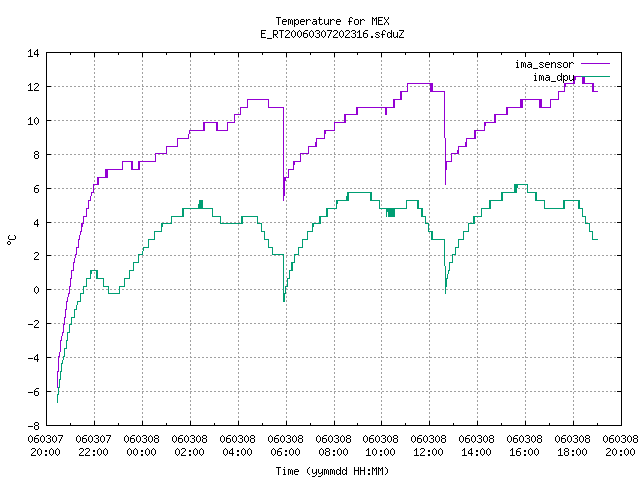Select y-axis tick value '10'
Screen dimensions: 640x480
pyautogui.click(x=33, y=121)
